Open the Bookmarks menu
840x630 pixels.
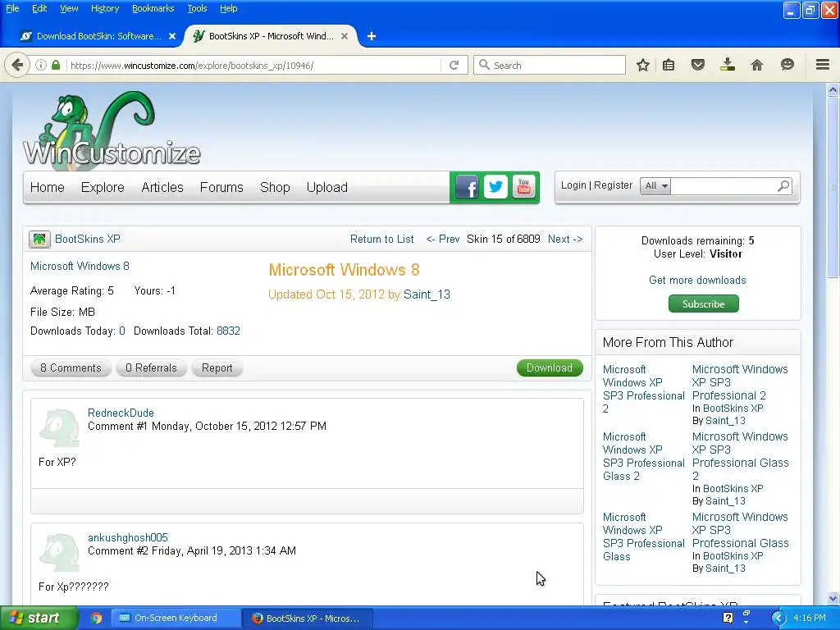[153, 8]
